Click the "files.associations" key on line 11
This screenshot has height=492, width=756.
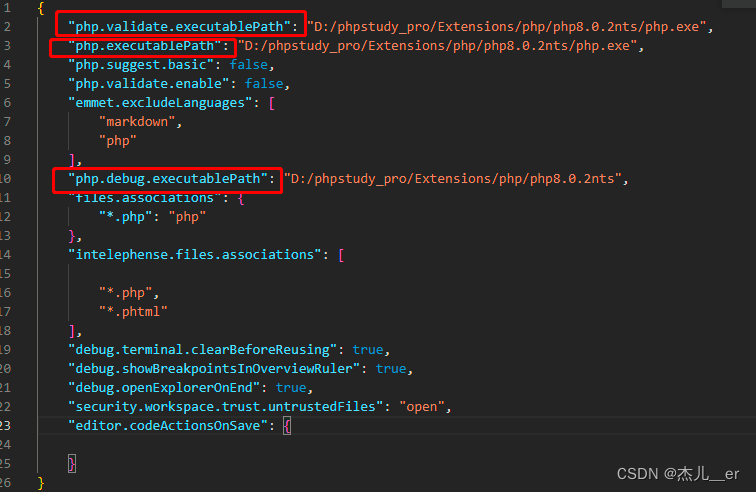click(145, 198)
